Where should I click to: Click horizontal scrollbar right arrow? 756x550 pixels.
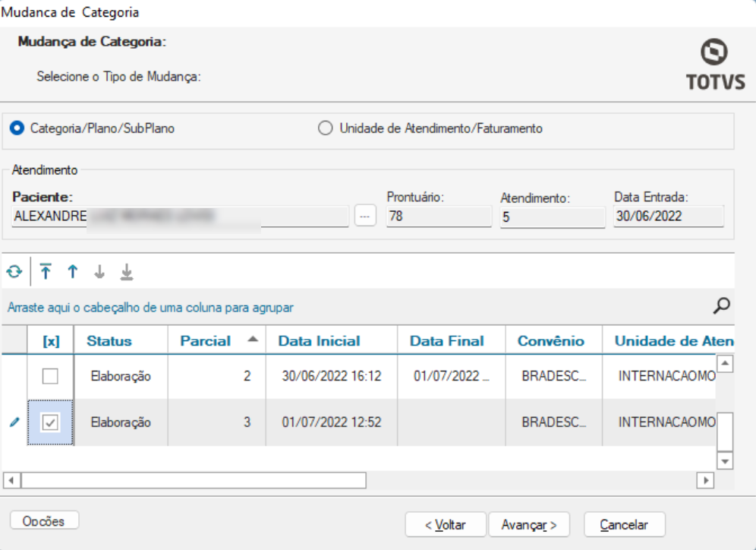coord(706,481)
